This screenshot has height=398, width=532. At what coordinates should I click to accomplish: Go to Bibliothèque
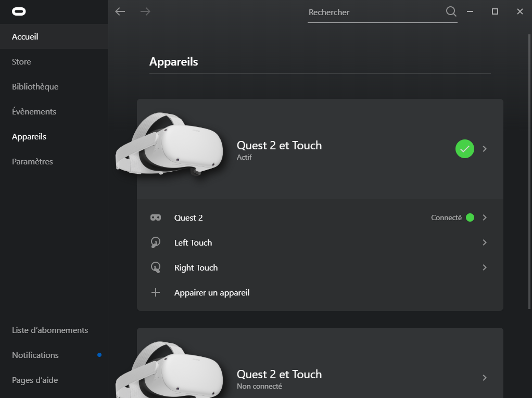pos(54,87)
